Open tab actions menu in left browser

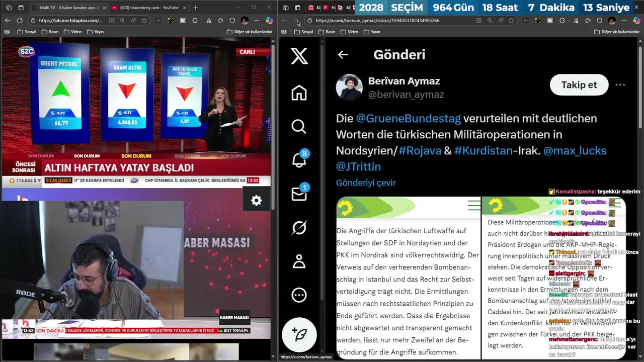click(x=21, y=8)
